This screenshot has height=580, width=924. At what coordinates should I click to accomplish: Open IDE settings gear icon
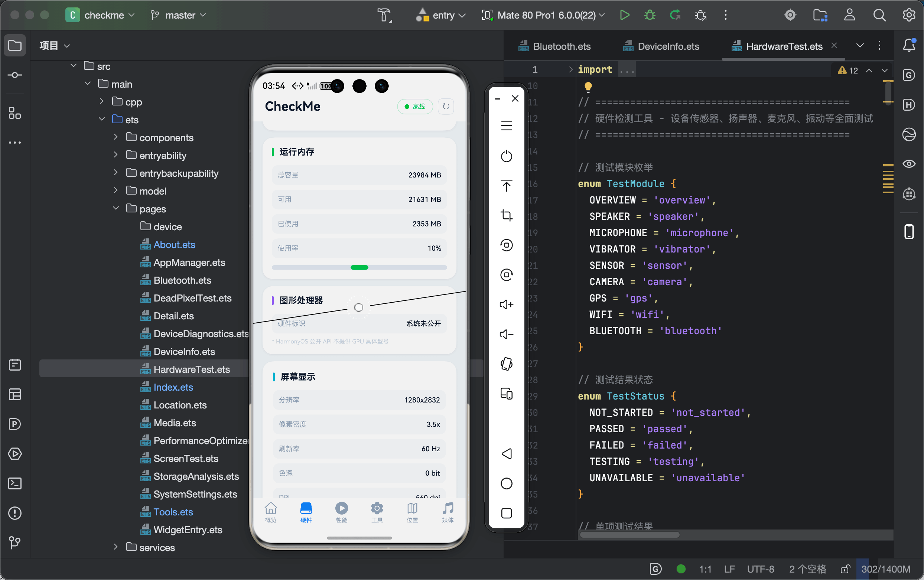click(909, 15)
